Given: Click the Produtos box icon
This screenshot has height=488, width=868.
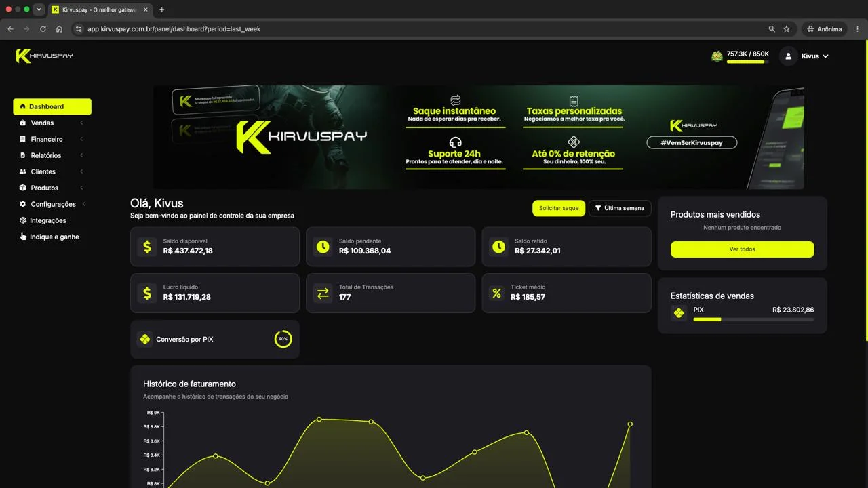Looking at the screenshot, I should [x=23, y=188].
